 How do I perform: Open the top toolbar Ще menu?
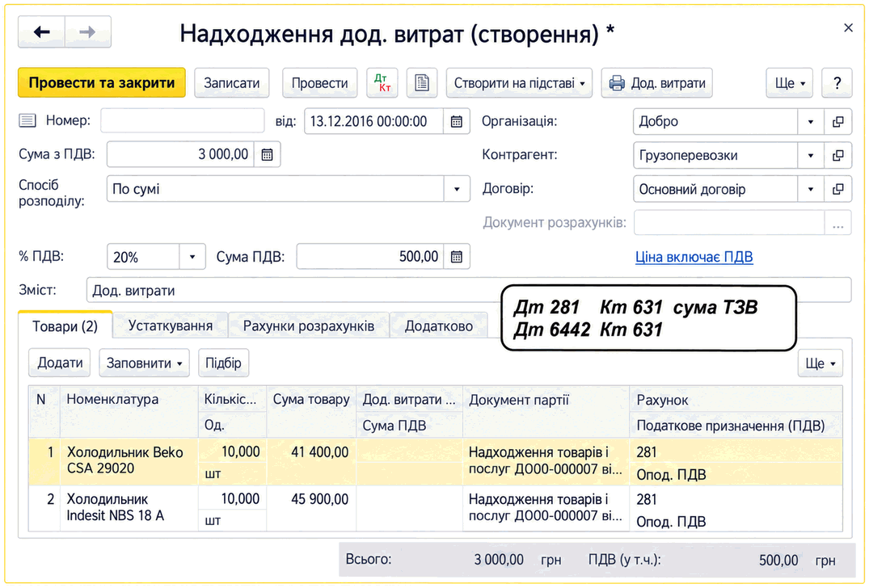click(789, 83)
